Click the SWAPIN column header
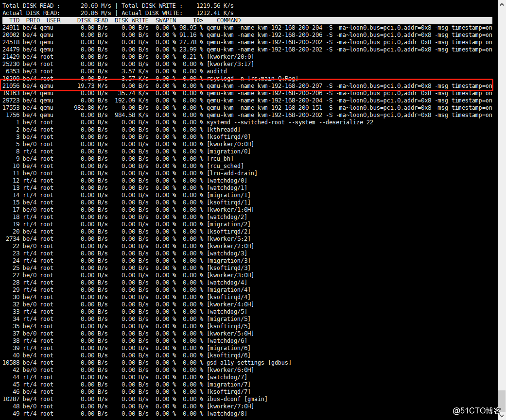The width and height of the screenshot is (506, 420). point(166,20)
